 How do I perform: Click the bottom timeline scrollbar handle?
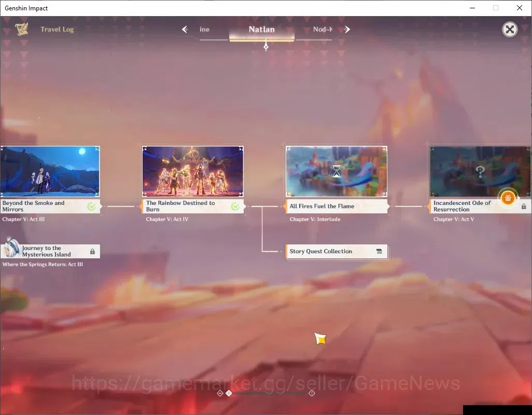click(x=229, y=393)
